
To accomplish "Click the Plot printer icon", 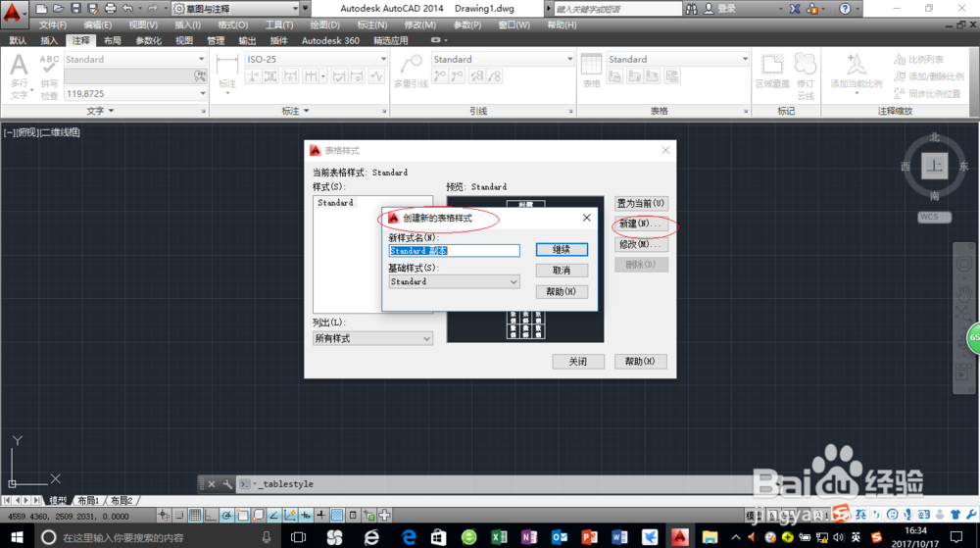I will point(111,8).
